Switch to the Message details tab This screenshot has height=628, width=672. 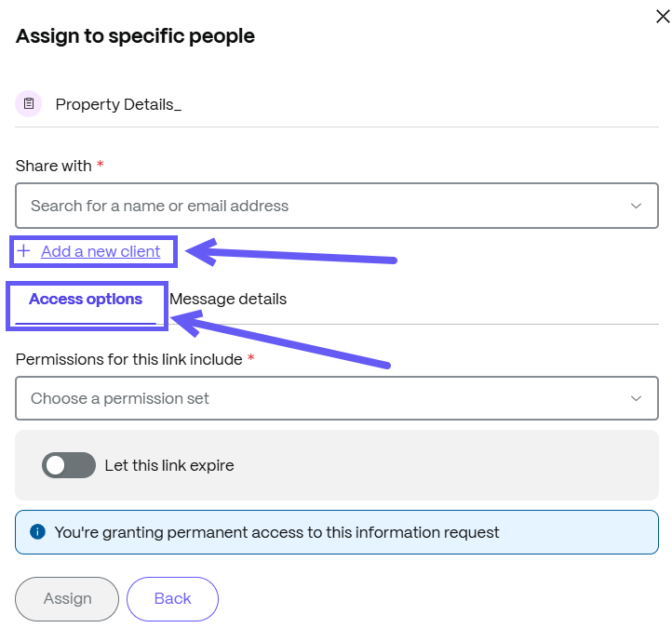tap(228, 300)
